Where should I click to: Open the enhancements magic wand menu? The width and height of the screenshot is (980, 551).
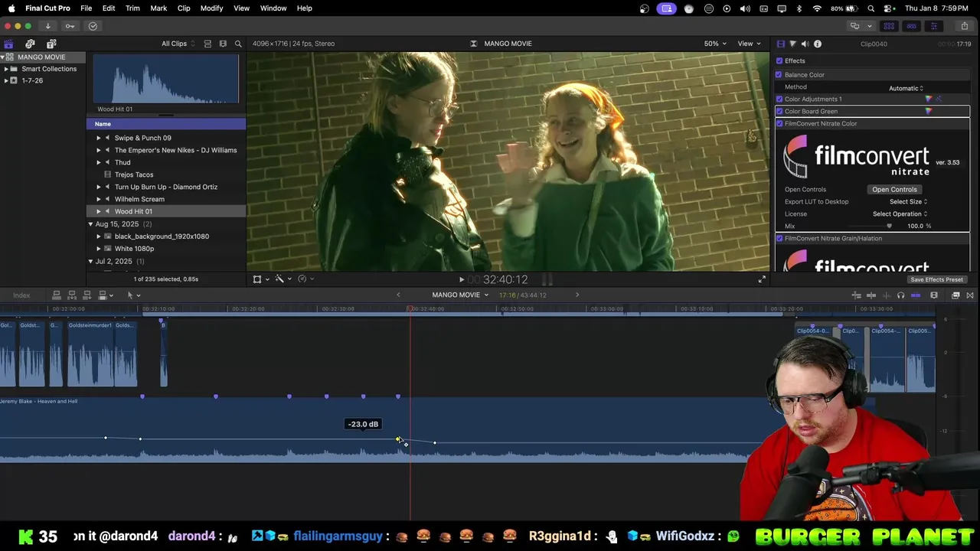coord(282,279)
